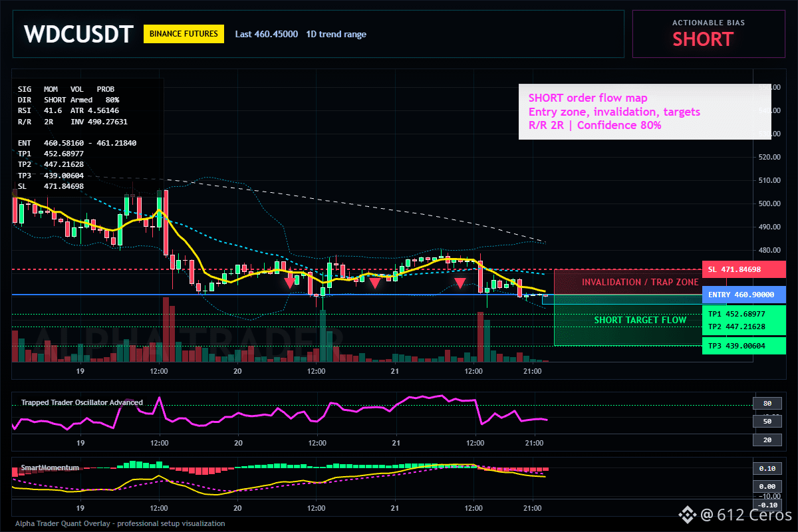The height and width of the screenshot is (532, 798).
Task: Click the Trapped Trader Oscillator Advanced title
Action: [x=82, y=402]
